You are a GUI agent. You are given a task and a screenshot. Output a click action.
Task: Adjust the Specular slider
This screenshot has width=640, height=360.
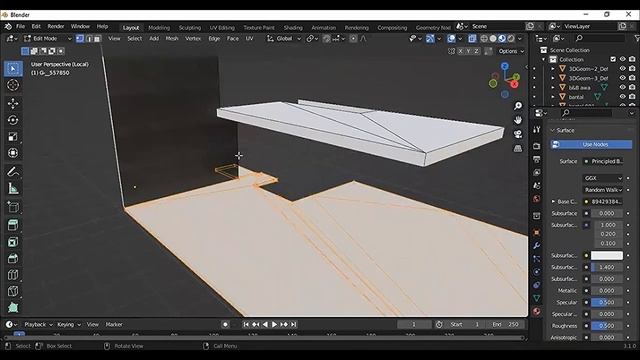pos(607,302)
